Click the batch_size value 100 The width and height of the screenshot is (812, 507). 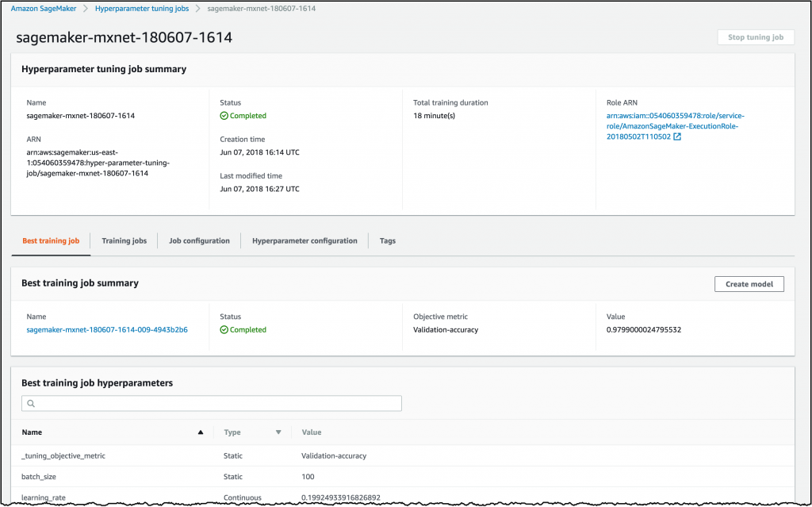click(308, 477)
